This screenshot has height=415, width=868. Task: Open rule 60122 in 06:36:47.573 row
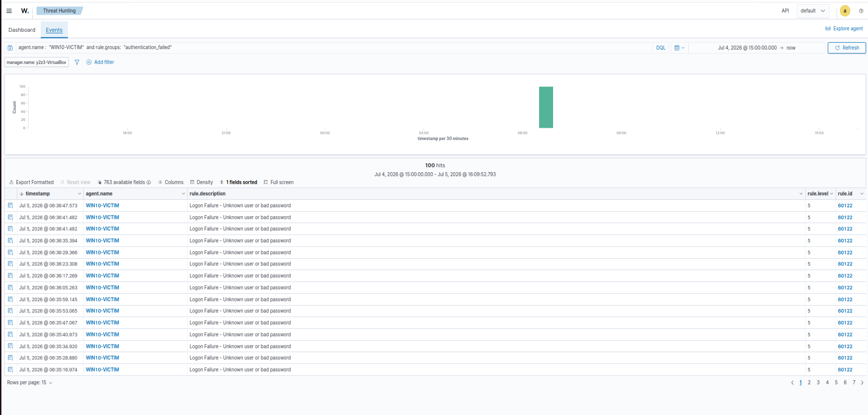pyautogui.click(x=845, y=205)
